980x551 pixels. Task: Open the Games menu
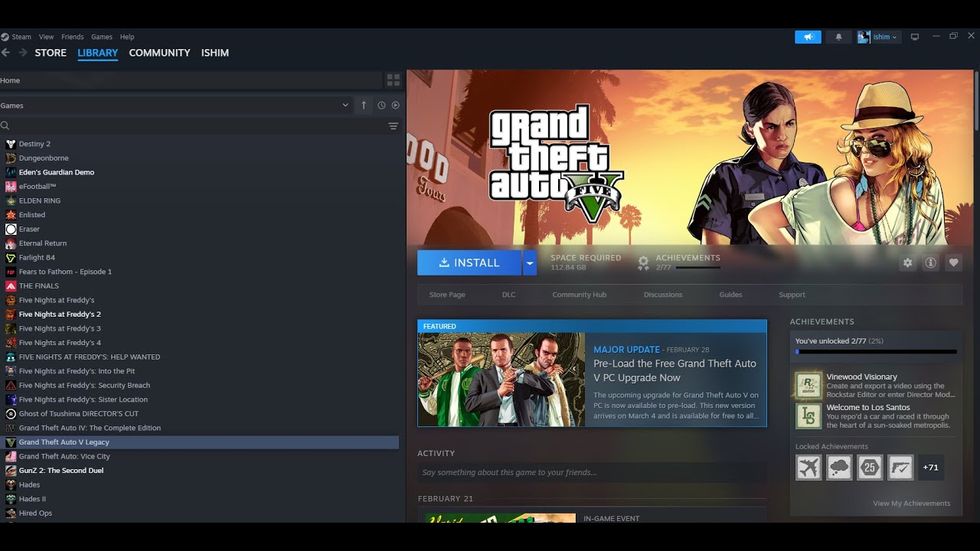click(x=102, y=37)
